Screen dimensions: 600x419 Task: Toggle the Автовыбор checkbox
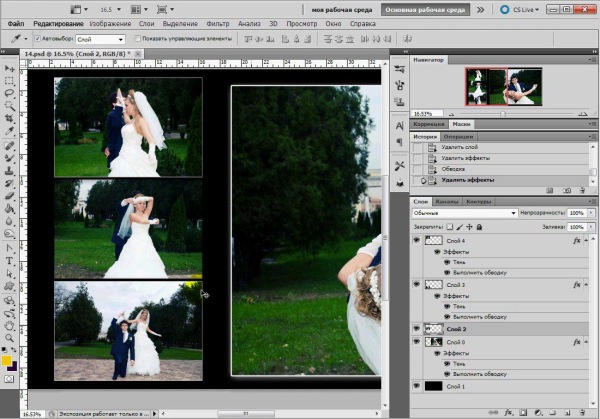pos(39,39)
